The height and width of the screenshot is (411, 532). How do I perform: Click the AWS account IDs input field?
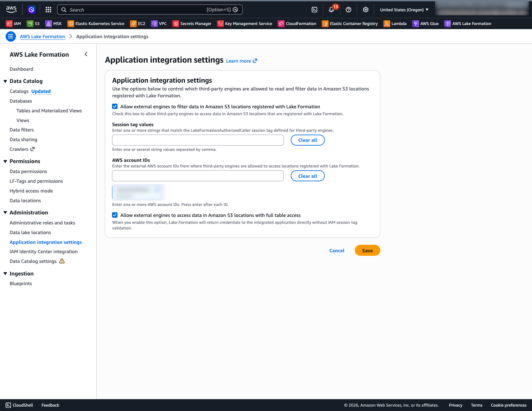pos(198,176)
